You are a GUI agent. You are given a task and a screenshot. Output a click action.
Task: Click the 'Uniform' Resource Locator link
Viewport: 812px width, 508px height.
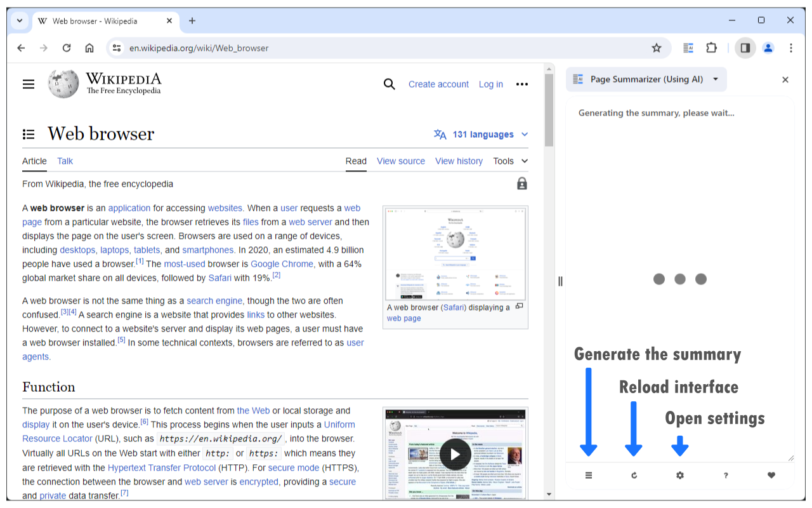[x=339, y=424]
